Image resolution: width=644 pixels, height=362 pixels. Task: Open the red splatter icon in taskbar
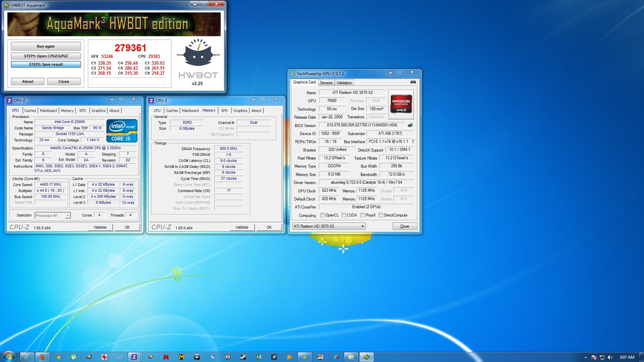click(104, 357)
